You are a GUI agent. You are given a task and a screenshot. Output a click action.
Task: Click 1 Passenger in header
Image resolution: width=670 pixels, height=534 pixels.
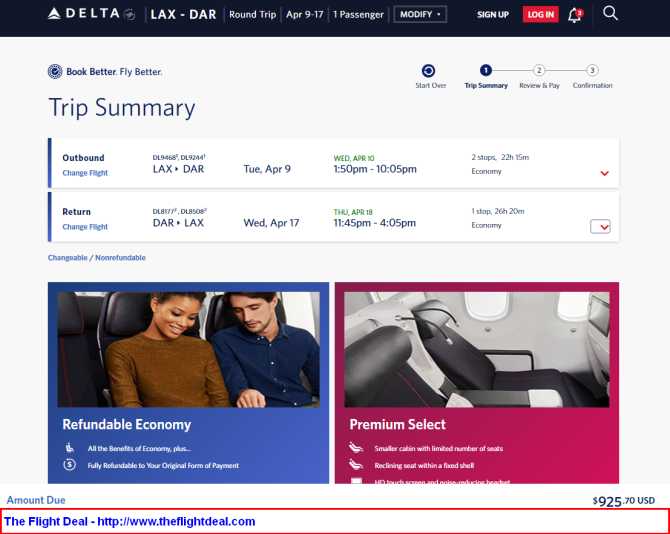[x=358, y=15]
